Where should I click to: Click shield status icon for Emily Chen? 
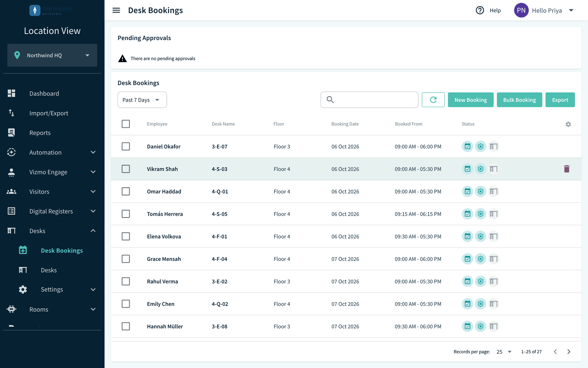pyautogui.click(x=481, y=304)
